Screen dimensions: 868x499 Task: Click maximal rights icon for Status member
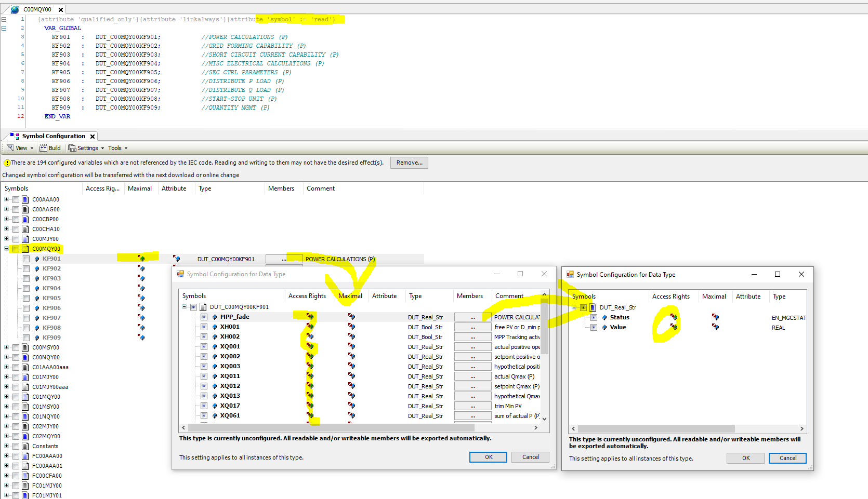[716, 317]
